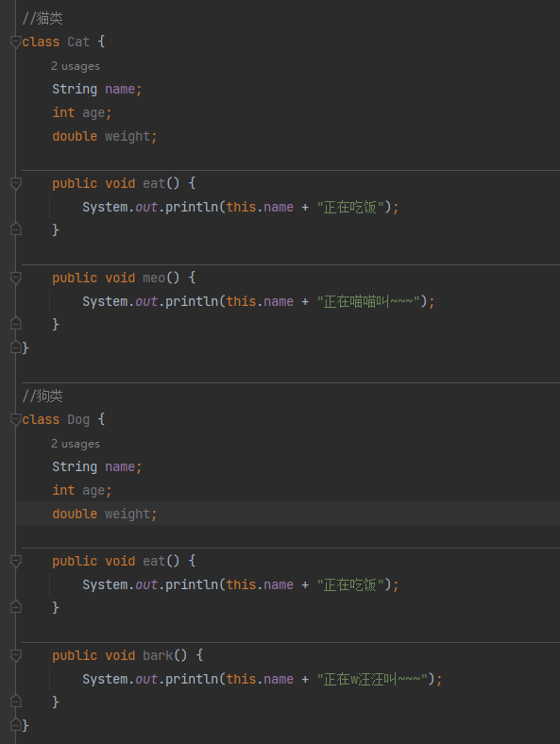Screen dimensions: 560x744
Task: Collapse the meo() method fold marker
Action: pyautogui.click(x=16, y=278)
